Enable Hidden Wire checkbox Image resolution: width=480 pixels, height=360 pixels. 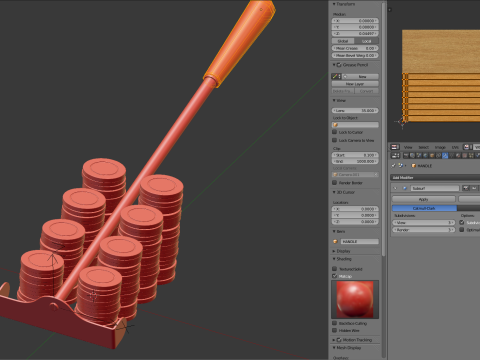[x=335, y=330]
